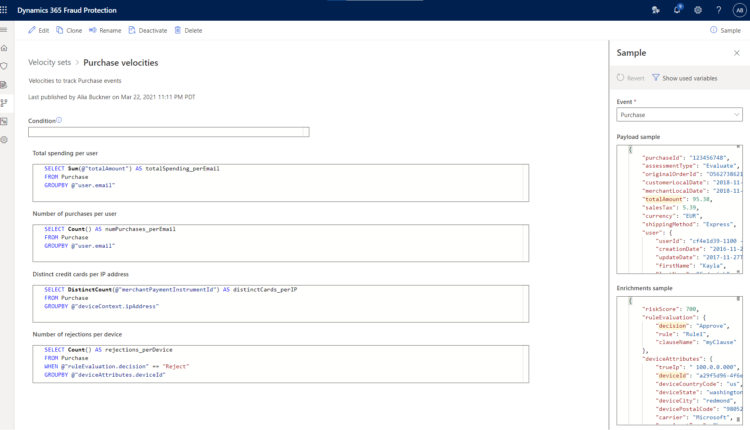The image size is (750, 430).
Task: Navigate to Velocity sets breadcrumb
Action: [49, 62]
